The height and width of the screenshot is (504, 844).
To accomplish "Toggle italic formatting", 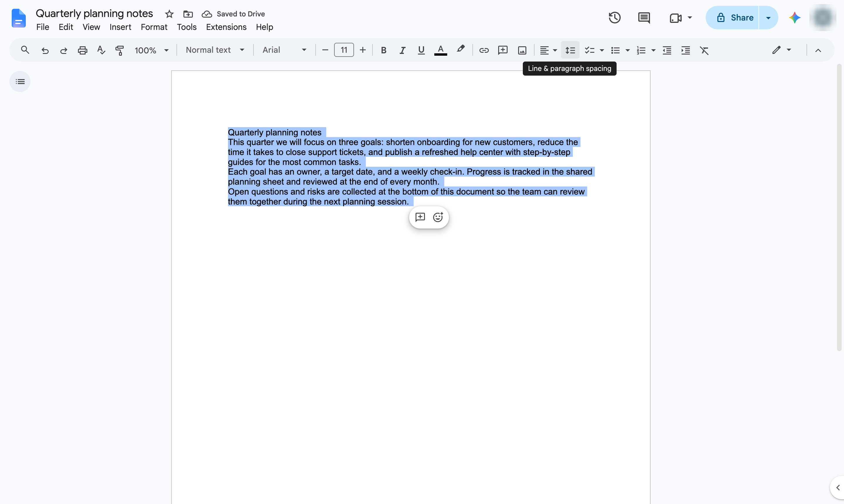I will [x=402, y=50].
